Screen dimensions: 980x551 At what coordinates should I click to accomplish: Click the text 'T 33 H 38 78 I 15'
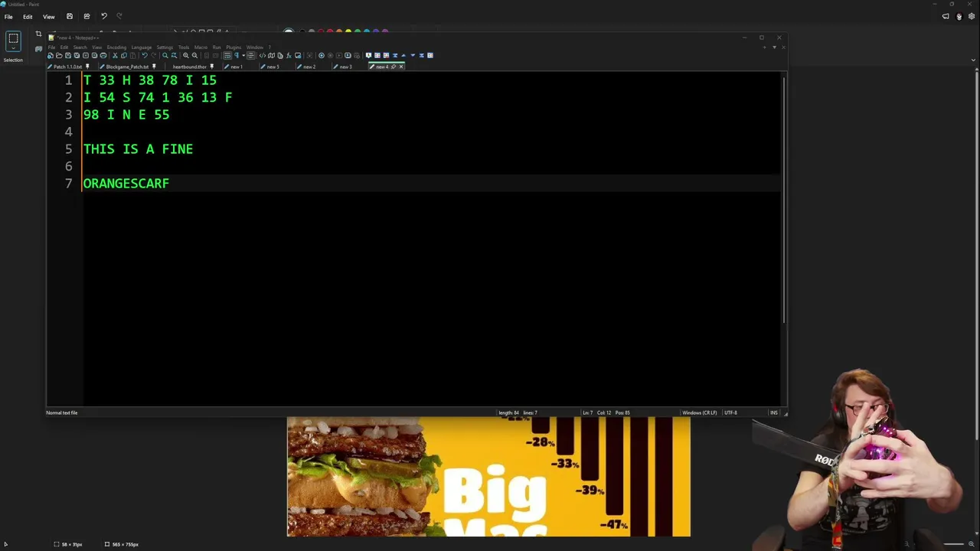tap(150, 80)
